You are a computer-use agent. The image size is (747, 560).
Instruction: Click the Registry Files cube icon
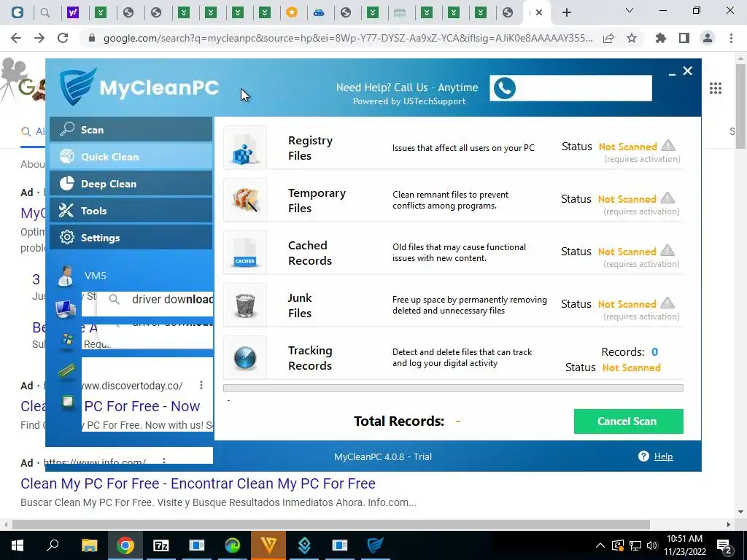click(x=245, y=148)
